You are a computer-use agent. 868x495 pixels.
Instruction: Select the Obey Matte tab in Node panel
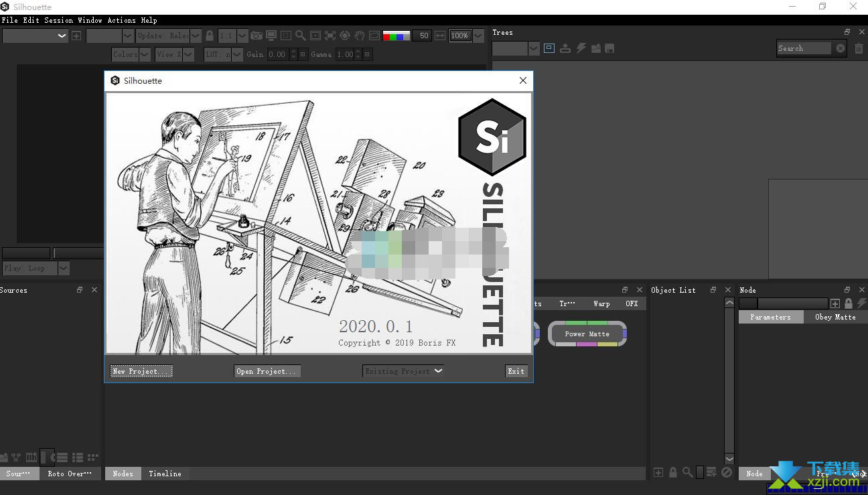(835, 317)
